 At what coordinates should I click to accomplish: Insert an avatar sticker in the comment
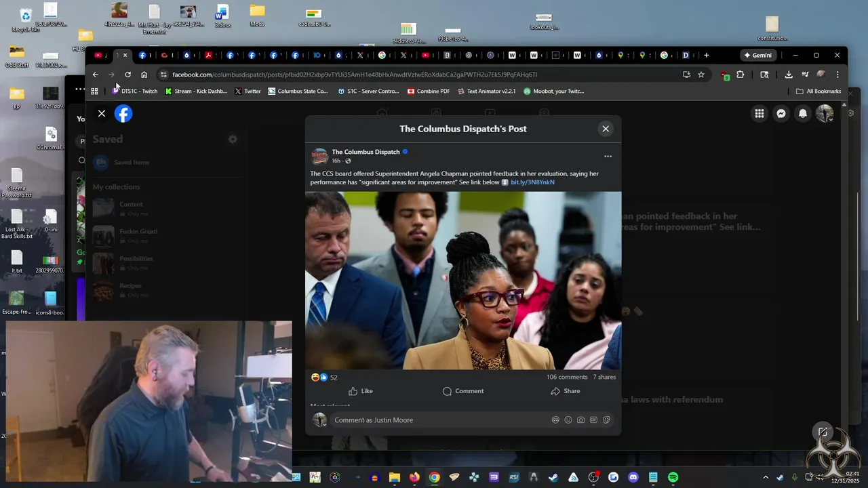point(555,420)
